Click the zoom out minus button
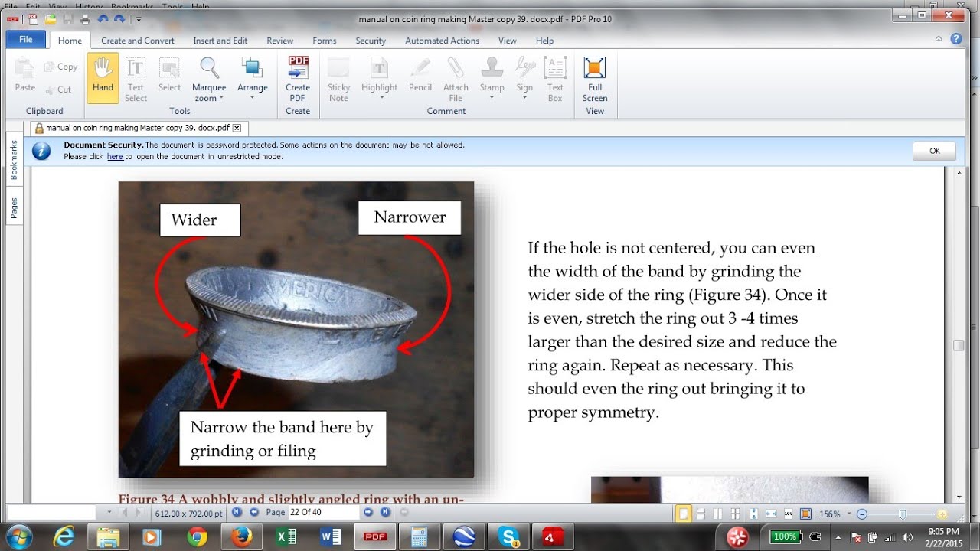Viewport: 980px width, 551px height. click(x=862, y=514)
